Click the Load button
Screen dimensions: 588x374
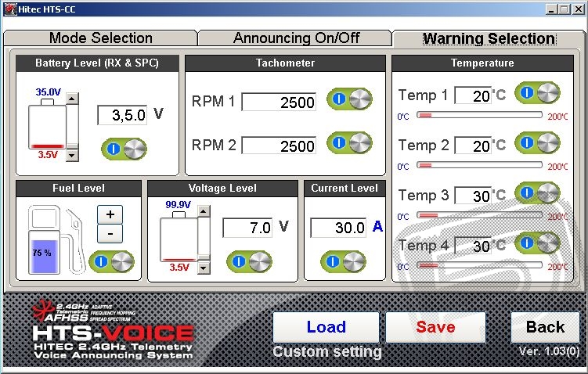[x=326, y=327]
